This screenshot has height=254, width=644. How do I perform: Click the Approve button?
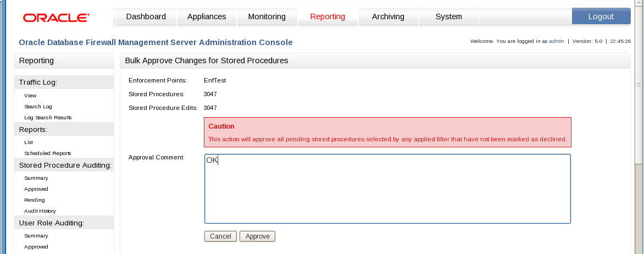click(257, 236)
